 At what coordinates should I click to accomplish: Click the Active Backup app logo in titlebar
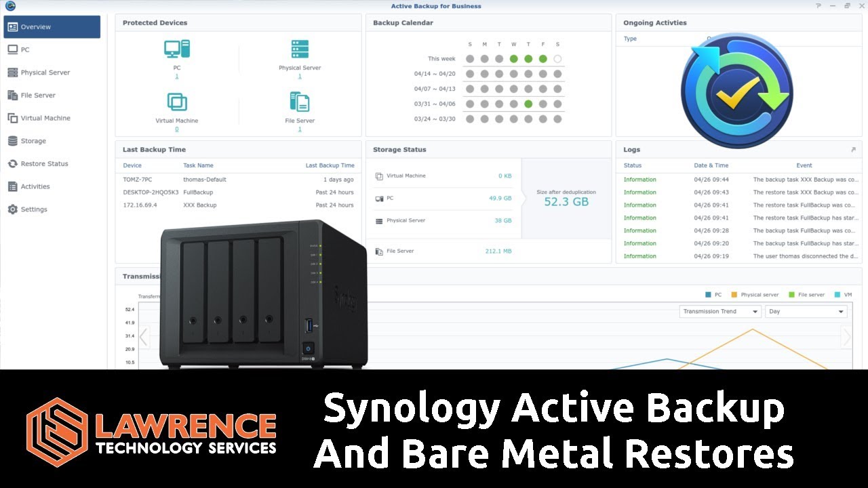tap(9, 6)
